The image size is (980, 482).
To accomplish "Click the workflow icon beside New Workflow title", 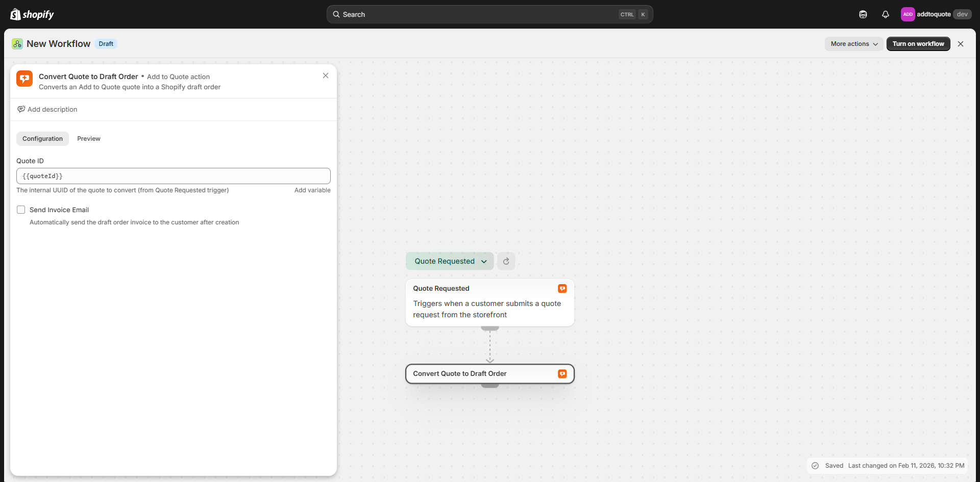I will click(x=17, y=44).
